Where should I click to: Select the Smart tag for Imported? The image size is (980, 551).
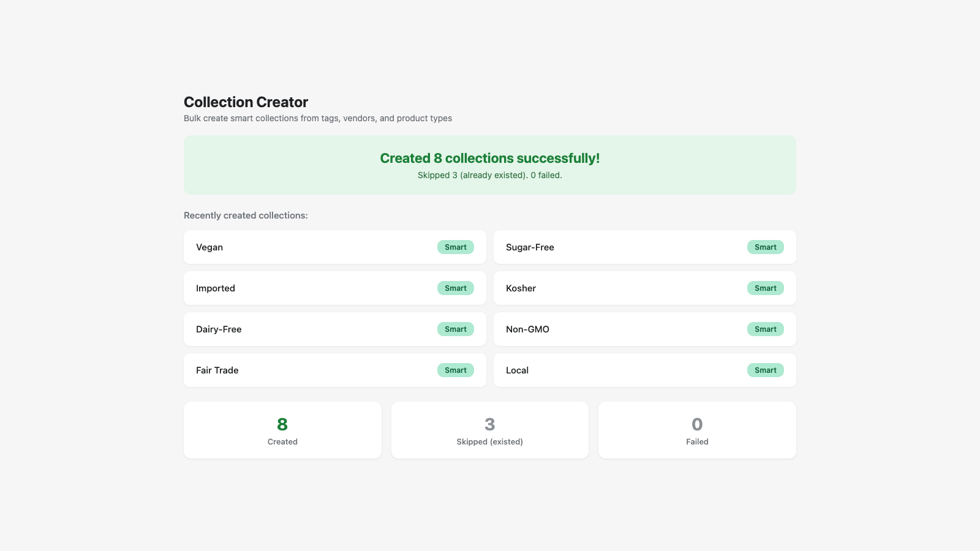tap(455, 288)
